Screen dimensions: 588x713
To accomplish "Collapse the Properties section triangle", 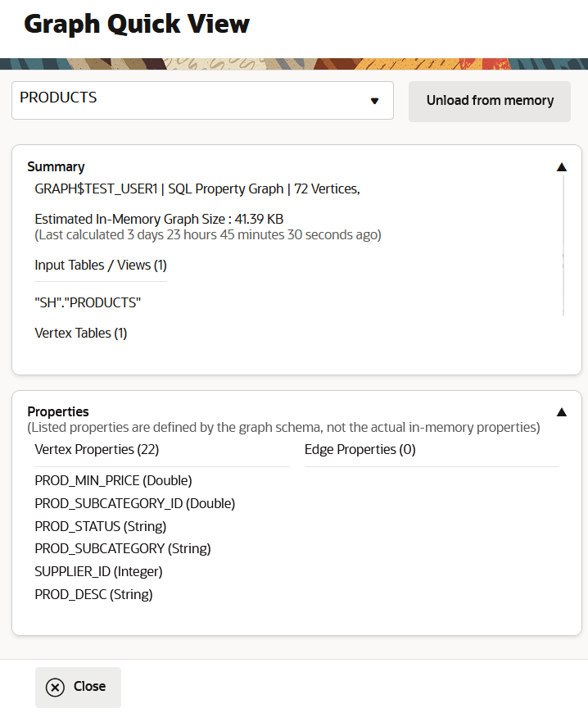I will click(562, 411).
